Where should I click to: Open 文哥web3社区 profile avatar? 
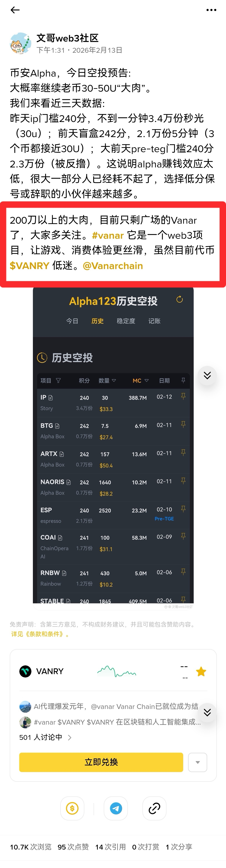pyautogui.click(x=21, y=44)
